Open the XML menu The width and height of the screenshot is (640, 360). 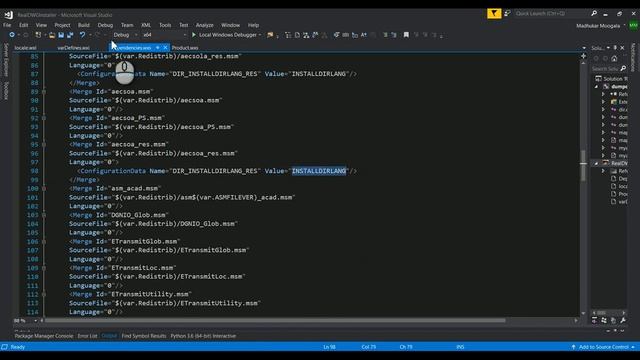146,25
